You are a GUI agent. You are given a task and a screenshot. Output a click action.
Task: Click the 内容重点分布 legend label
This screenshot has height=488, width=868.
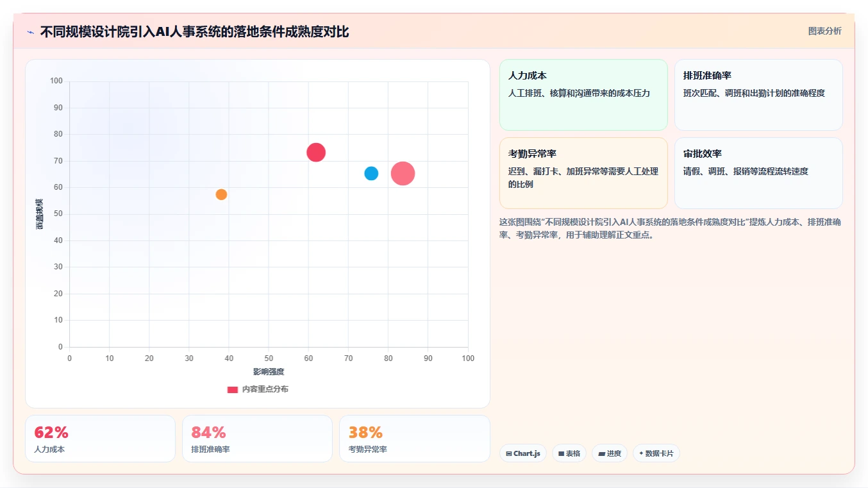pyautogui.click(x=265, y=389)
